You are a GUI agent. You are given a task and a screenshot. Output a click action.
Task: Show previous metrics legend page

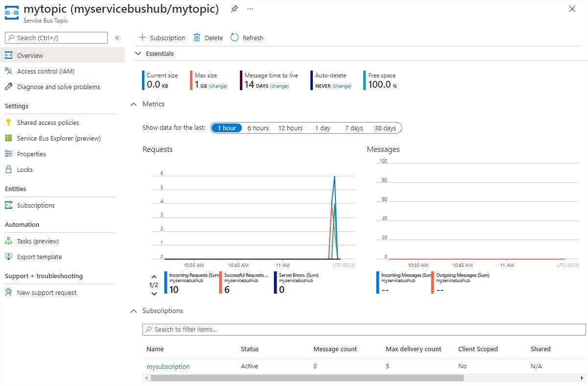[x=154, y=277]
